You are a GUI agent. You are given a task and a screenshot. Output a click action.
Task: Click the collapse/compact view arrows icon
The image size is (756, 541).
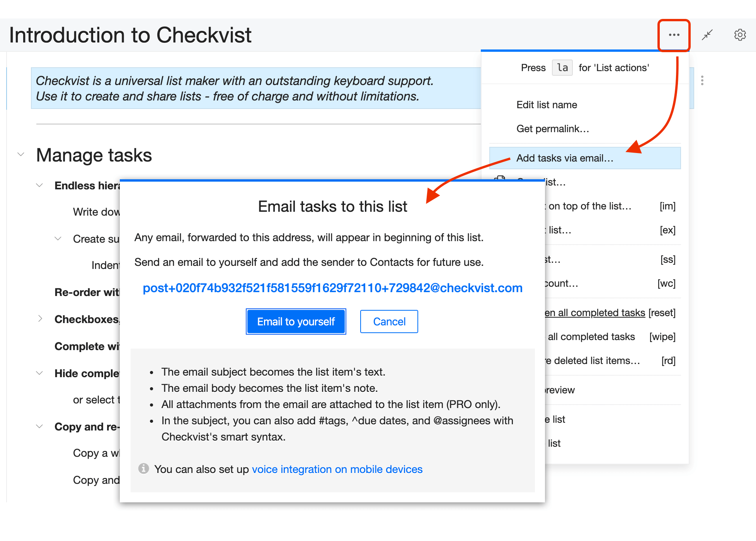tap(707, 35)
